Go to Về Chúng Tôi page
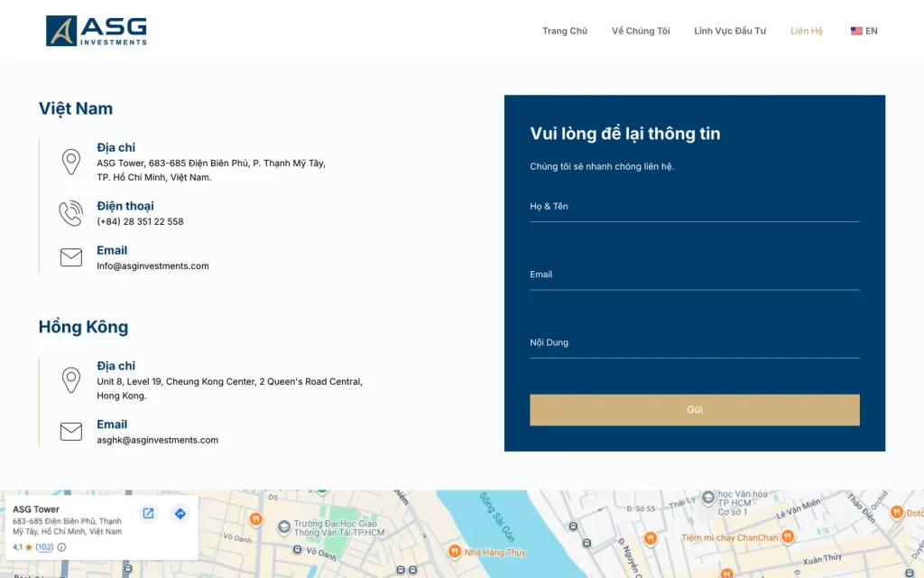Image resolution: width=924 pixels, height=578 pixels. tap(641, 31)
